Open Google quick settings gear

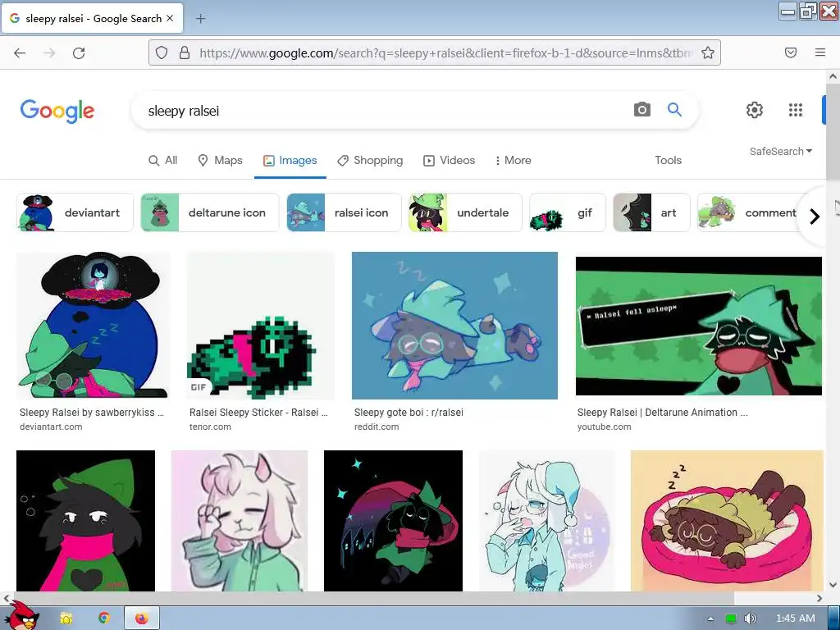coord(755,110)
